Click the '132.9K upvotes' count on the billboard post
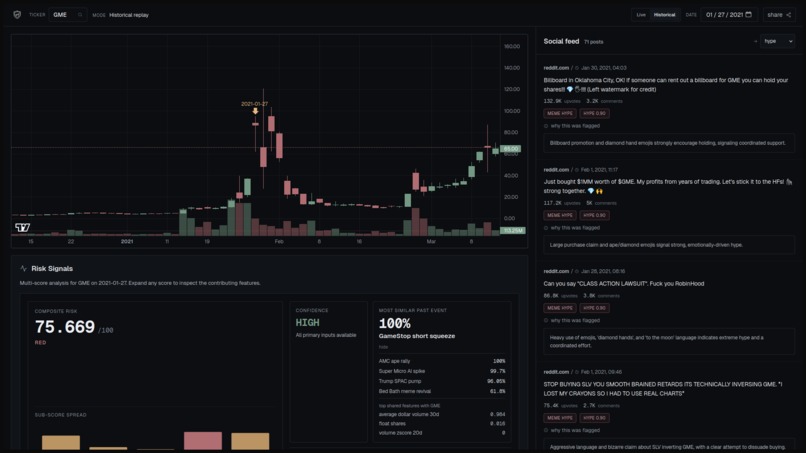Screen dimensions: 806x453 tap(562, 101)
